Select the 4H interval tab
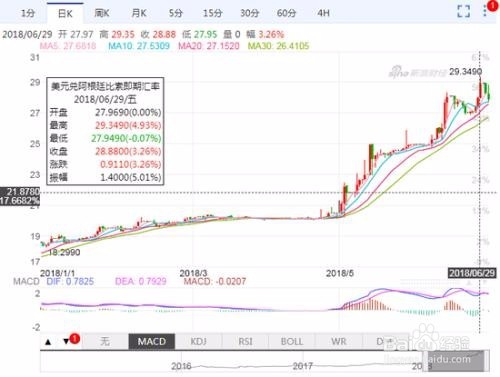This screenshot has width=500, height=377. (x=323, y=13)
